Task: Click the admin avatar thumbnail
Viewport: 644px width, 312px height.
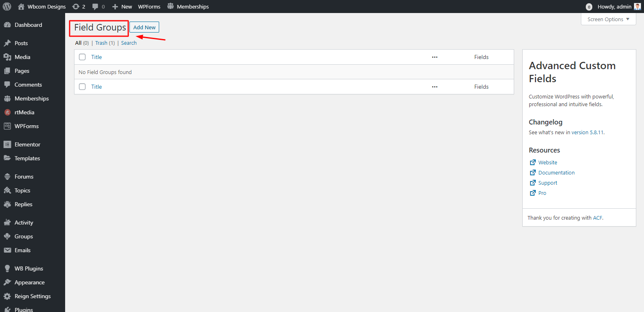Action: coord(637,7)
